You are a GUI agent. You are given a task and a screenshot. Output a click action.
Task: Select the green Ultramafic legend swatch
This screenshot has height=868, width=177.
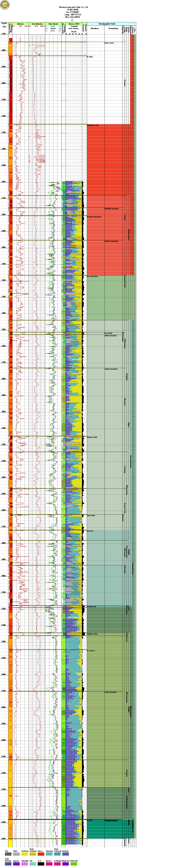pyautogui.click(x=74, y=864)
